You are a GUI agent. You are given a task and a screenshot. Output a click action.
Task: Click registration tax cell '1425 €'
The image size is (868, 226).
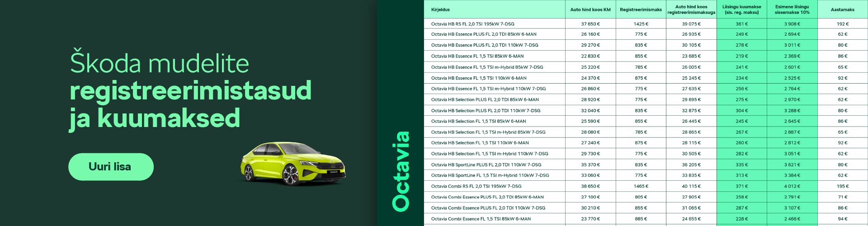641,24
